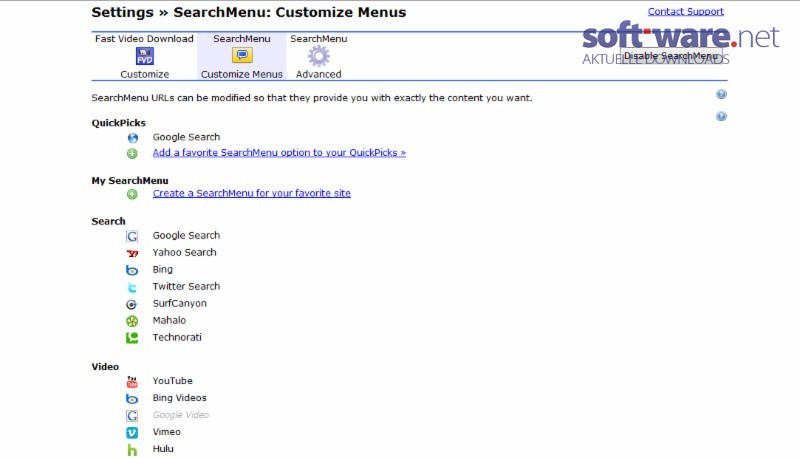800x458 pixels.
Task: Click the Bing Videos icon
Action: [132, 399]
